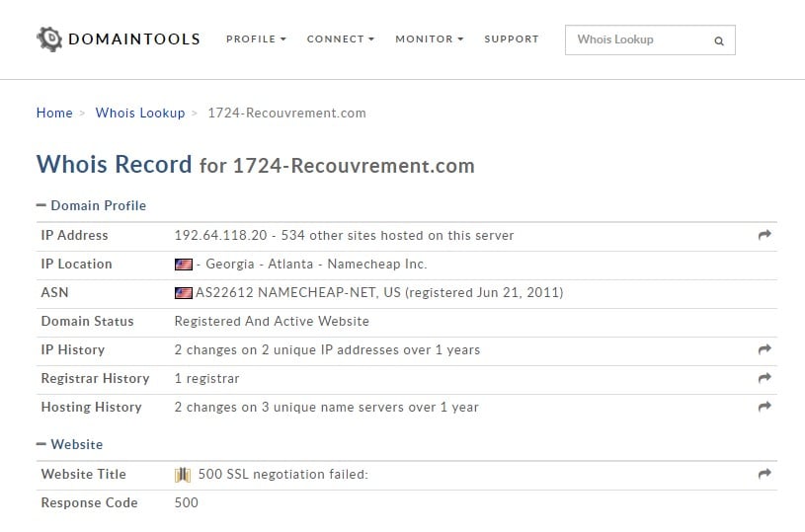Viewport: 805px width, 532px height.
Task: Open IP Address row share arrow
Action: tap(765, 235)
